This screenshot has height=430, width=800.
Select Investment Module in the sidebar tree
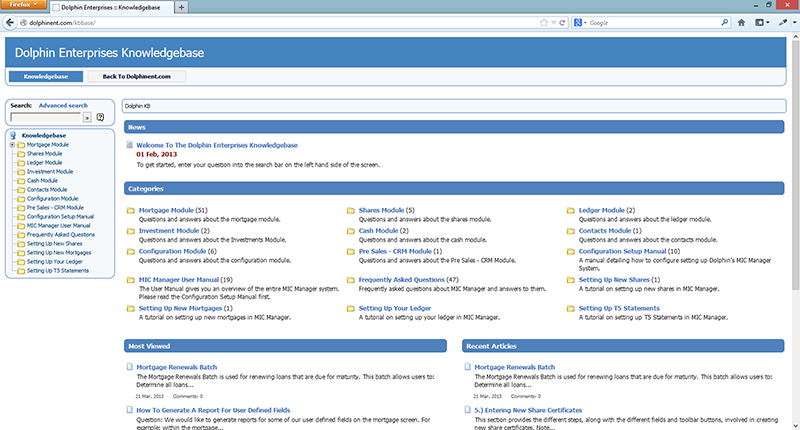coord(50,172)
